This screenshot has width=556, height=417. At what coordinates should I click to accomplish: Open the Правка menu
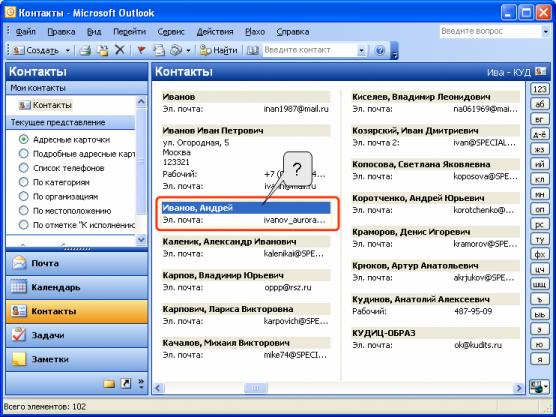61,32
